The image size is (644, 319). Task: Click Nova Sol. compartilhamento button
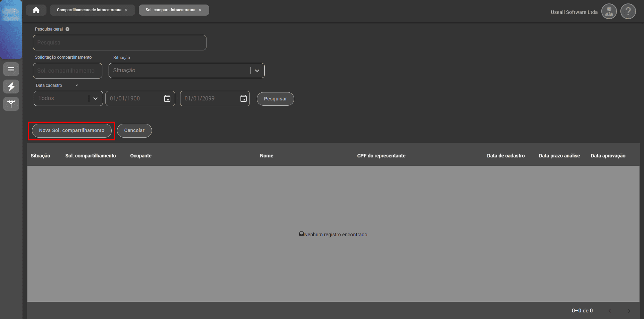pos(71,131)
